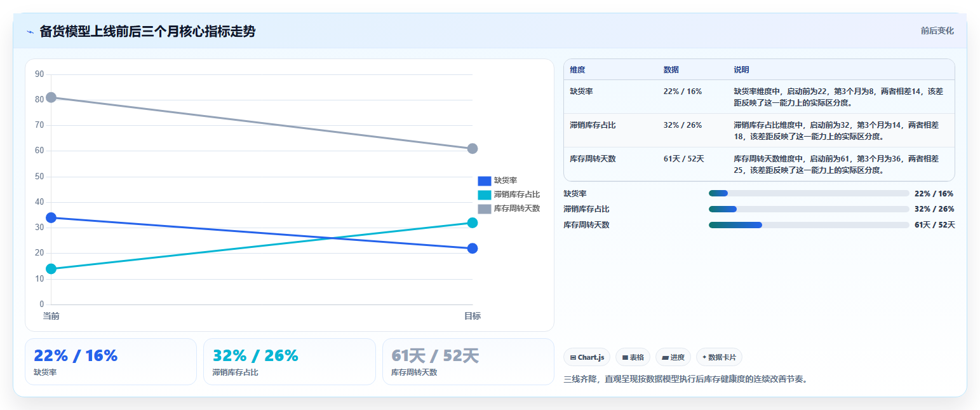Click the 当前 x-axis label

click(x=51, y=316)
